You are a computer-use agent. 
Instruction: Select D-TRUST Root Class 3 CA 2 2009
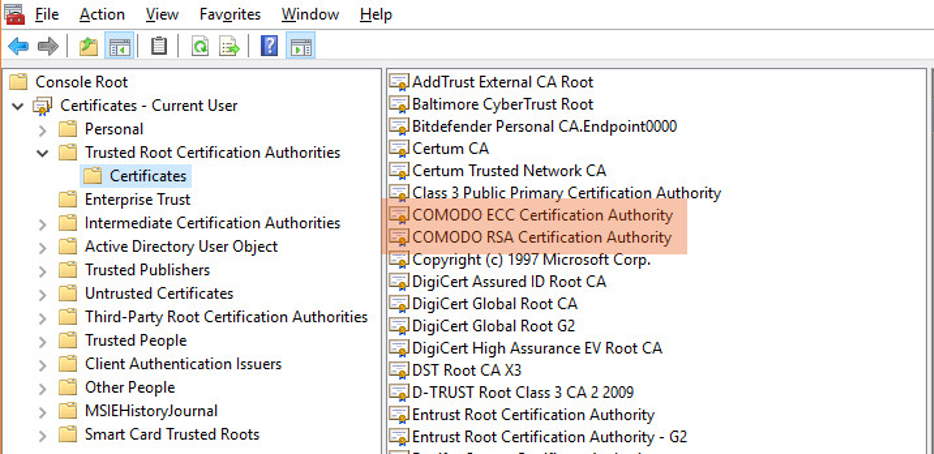pyautogui.click(x=523, y=393)
